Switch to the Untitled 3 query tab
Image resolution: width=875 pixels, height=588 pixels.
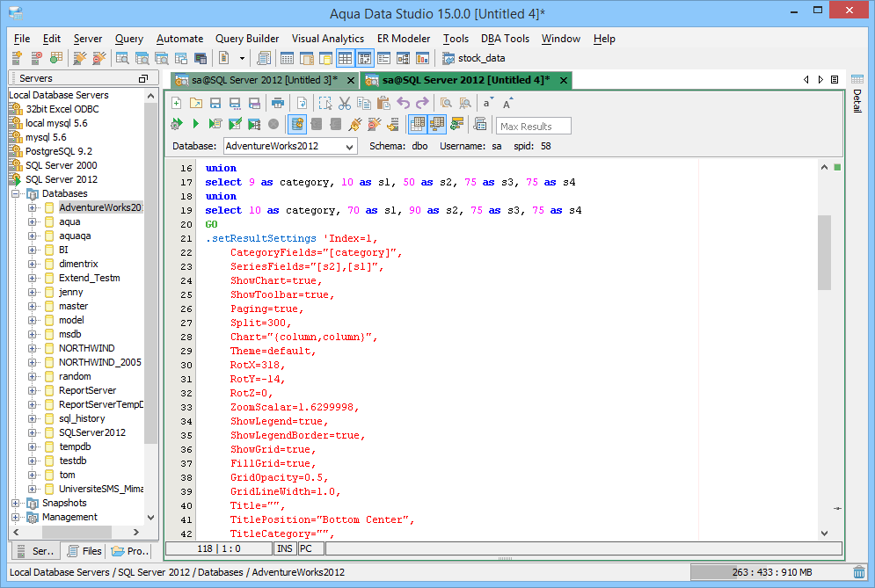(x=255, y=80)
